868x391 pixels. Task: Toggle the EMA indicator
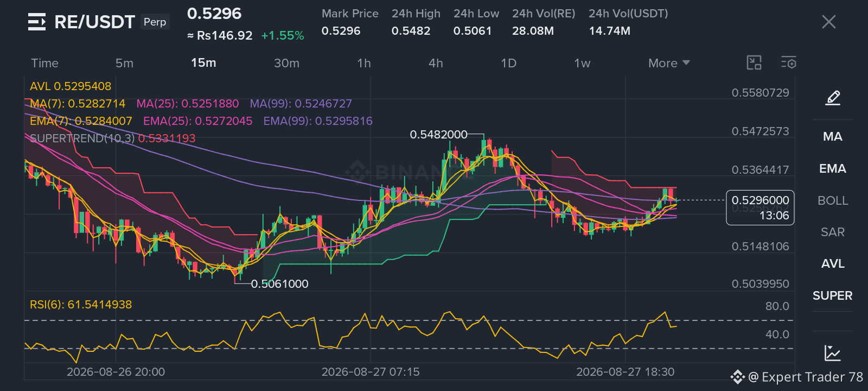[x=833, y=169]
